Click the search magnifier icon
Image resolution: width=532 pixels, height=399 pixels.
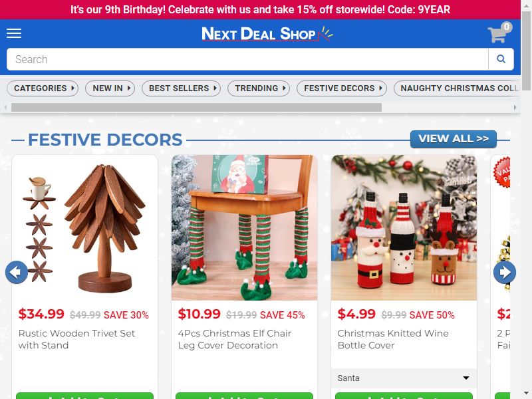click(501, 59)
